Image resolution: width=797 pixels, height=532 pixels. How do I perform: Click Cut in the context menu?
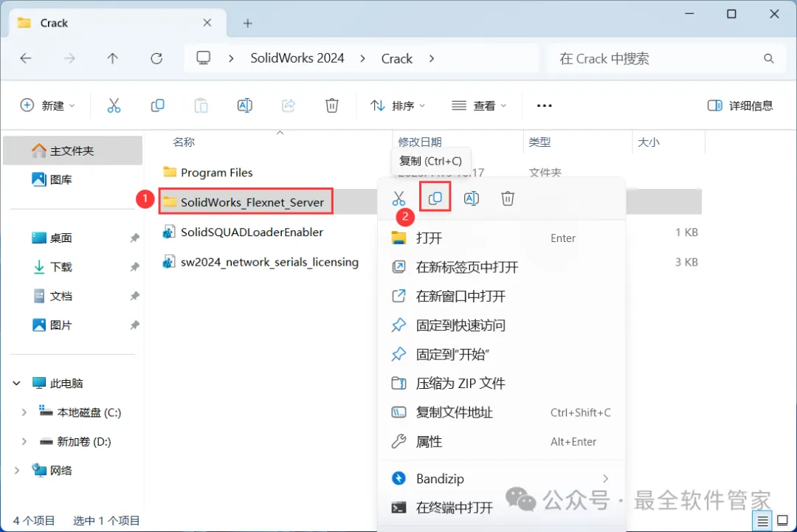[x=399, y=198]
